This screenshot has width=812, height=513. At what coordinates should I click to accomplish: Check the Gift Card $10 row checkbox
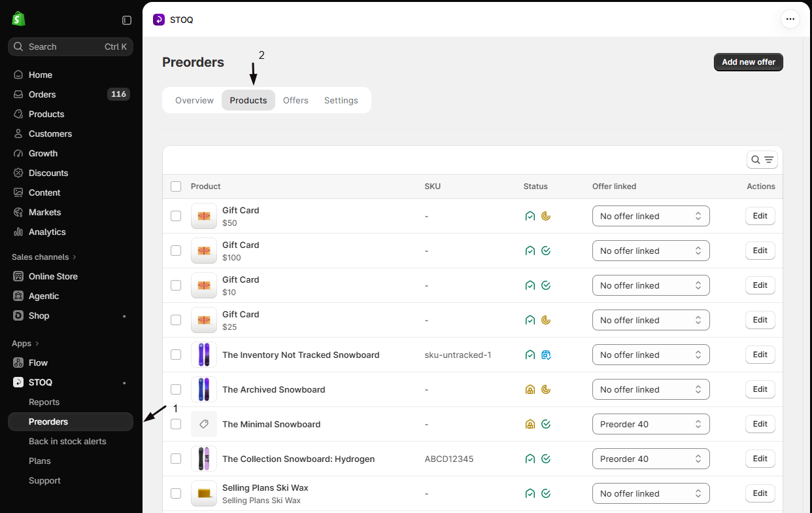[176, 285]
